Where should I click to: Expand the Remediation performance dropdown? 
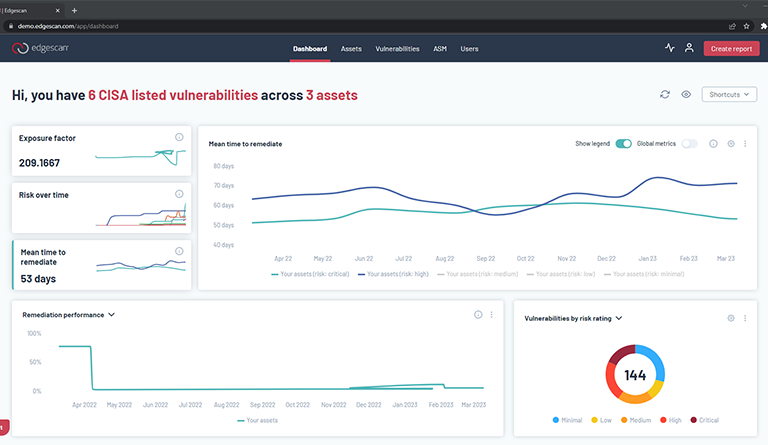click(112, 315)
